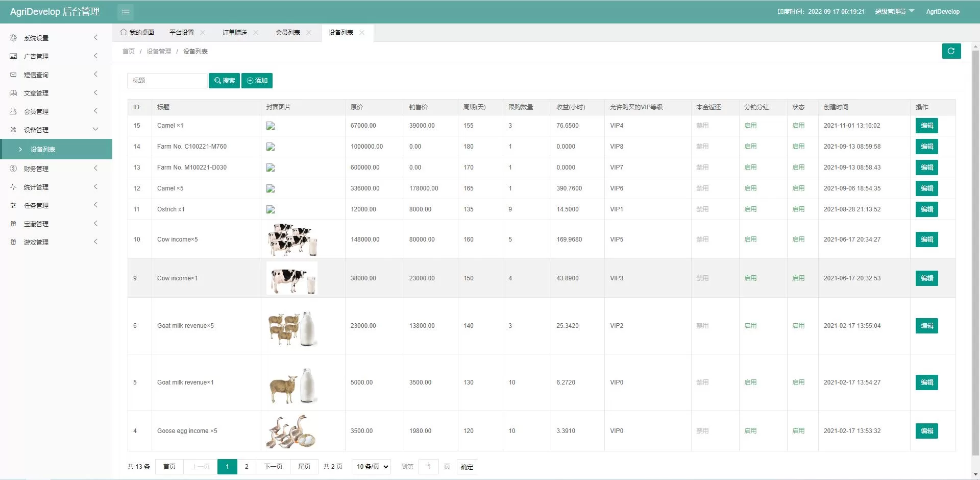Image resolution: width=980 pixels, height=480 pixels.
Task: Open the 超级管理员 user dropdown
Action: click(894, 11)
